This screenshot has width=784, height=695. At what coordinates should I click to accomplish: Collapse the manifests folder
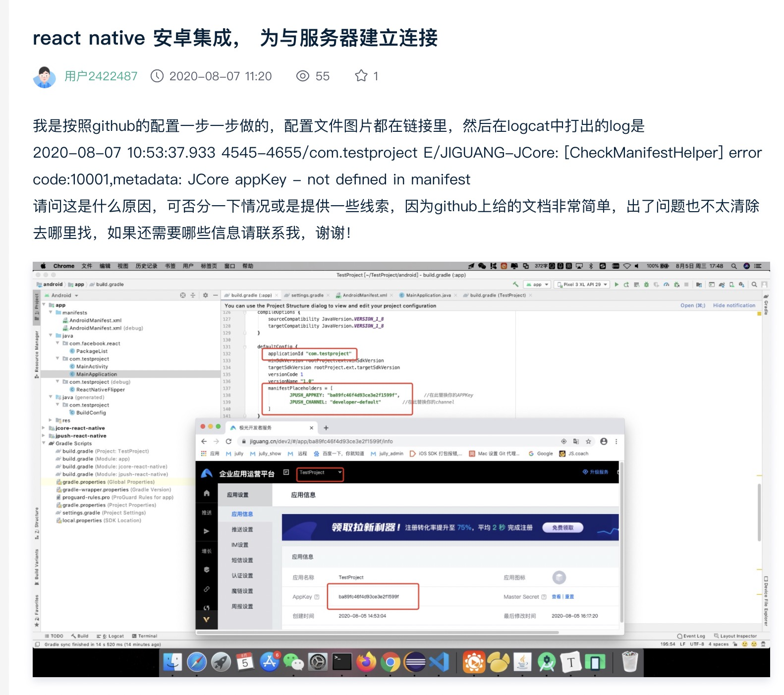[x=51, y=313]
